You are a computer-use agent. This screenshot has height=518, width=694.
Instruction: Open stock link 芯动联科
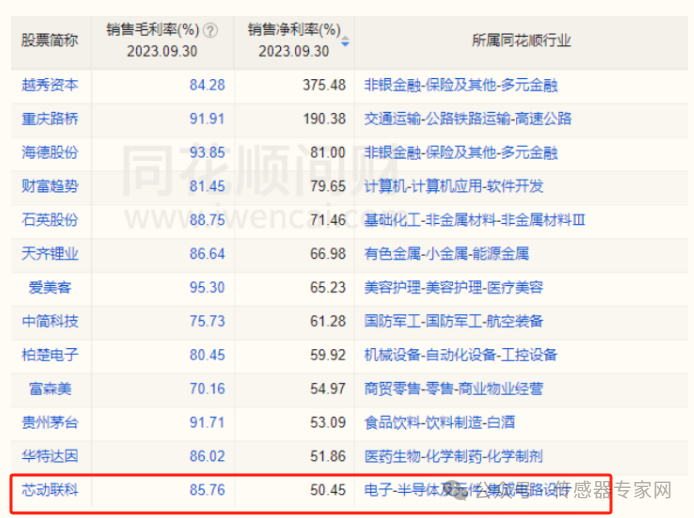50,490
